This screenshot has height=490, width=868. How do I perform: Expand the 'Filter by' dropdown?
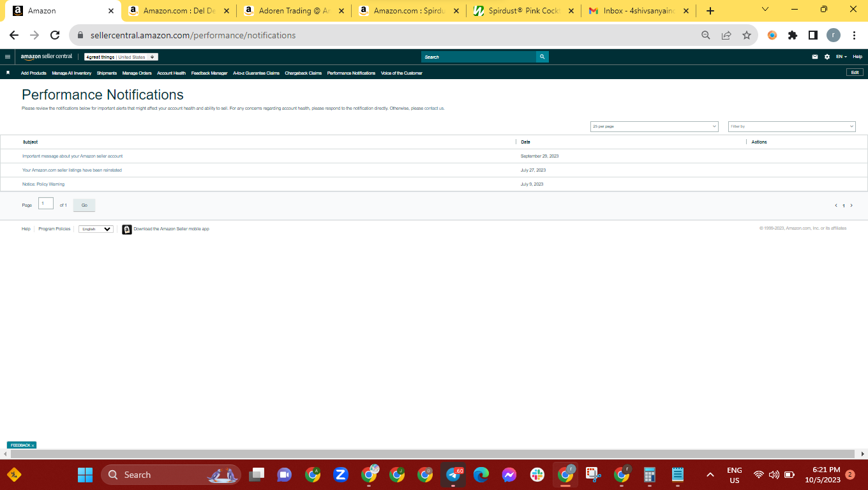click(x=792, y=126)
